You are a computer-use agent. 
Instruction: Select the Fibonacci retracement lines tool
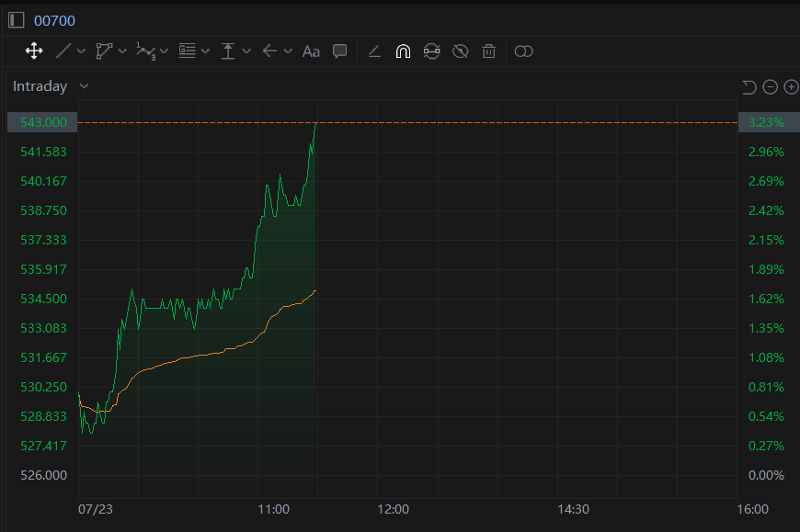pos(188,51)
